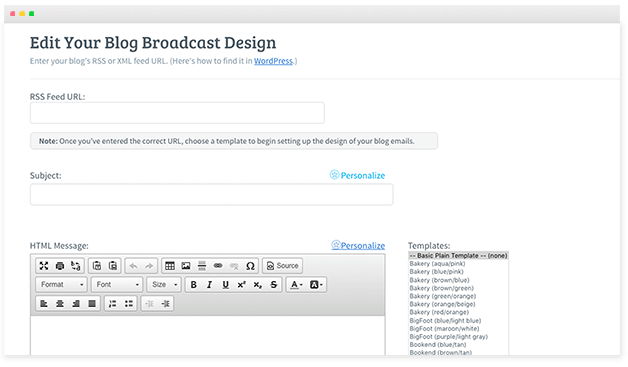Select the Bakery (blue/pink) template
The image size is (628, 367).
(x=458, y=272)
